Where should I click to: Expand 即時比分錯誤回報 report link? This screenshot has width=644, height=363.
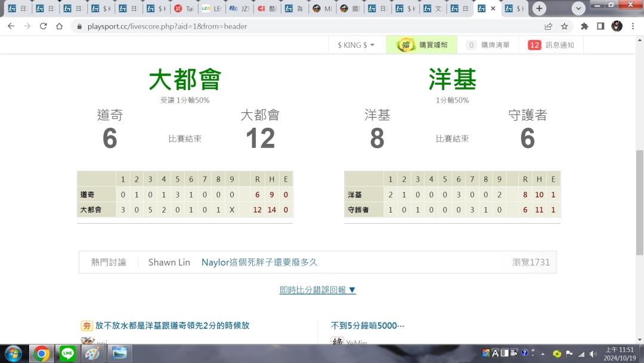pyautogui.click(x=317, y=290)
